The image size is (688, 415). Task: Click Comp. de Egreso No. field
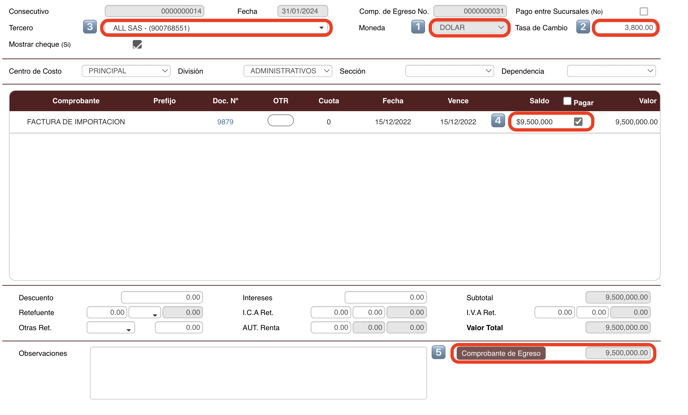click(470, 11)
